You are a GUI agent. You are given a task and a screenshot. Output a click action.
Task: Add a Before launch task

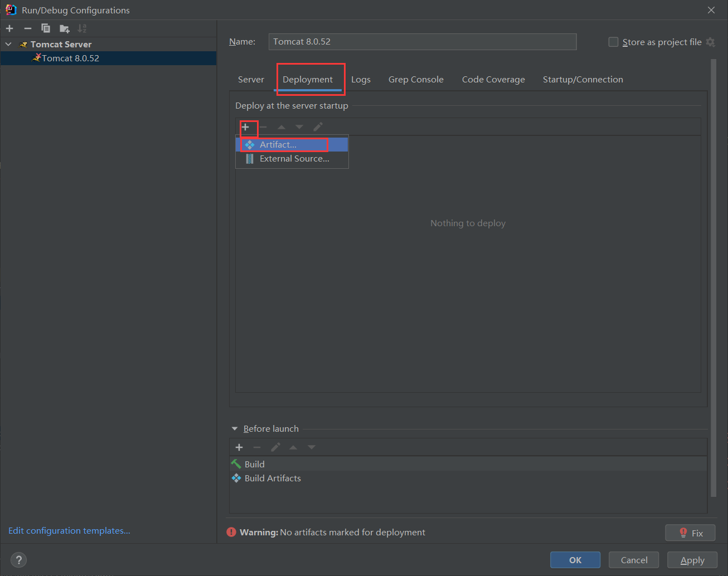coord(239,447)
